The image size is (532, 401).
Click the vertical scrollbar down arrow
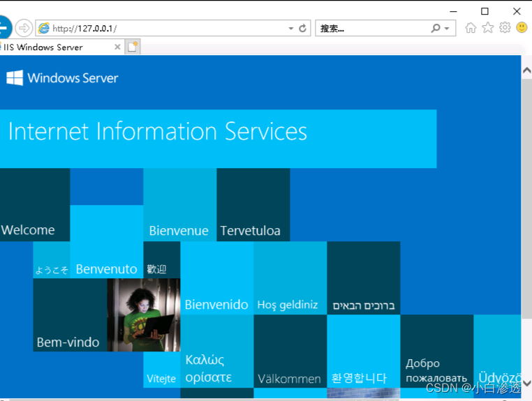click(x=526, y=383)
